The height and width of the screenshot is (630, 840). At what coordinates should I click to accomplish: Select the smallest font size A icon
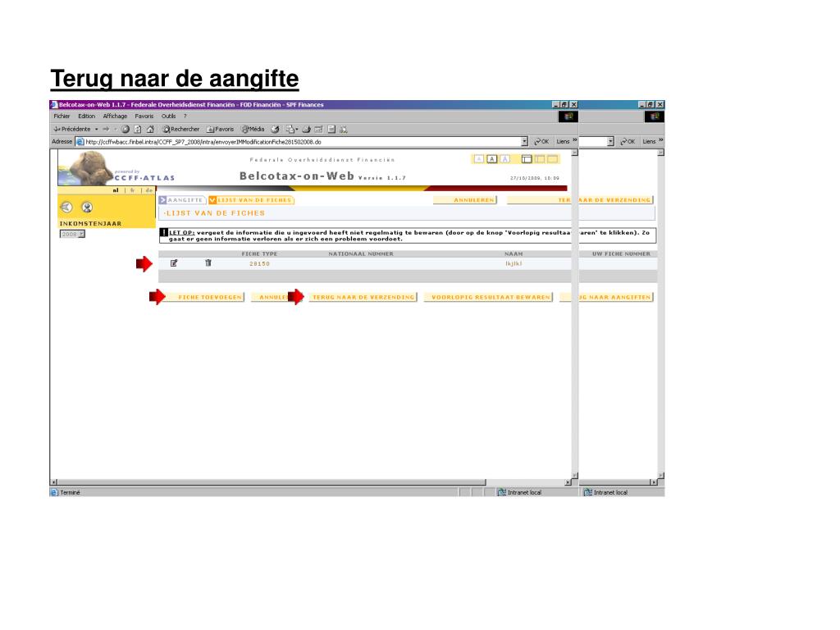pyautogui.click(x=479, y=159)
